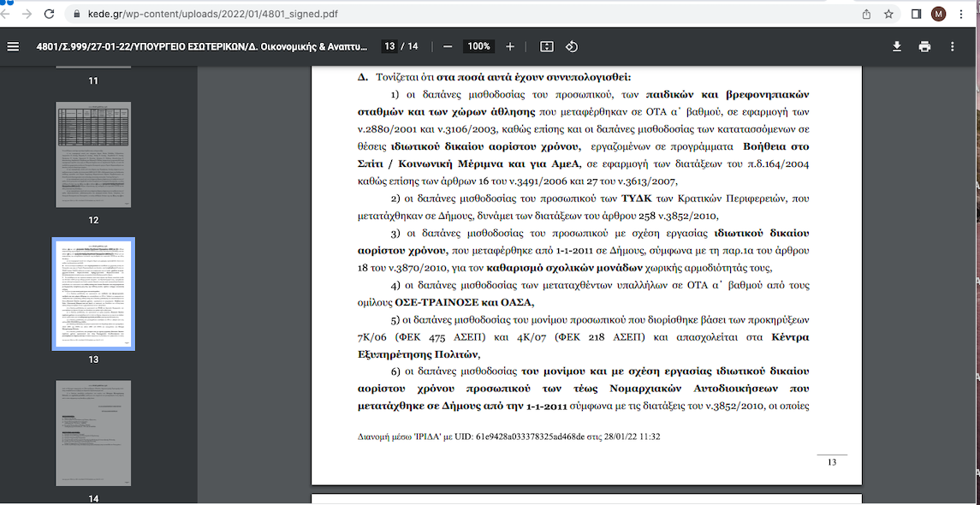Open the browser side panel
Viewport: 980px width, 505px height.
point(917,14)
